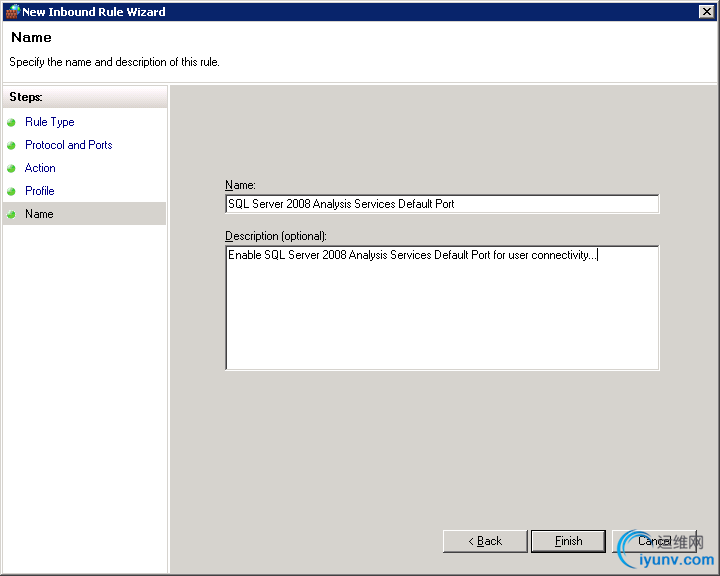The width and height of the screenshot is (720, 576).
Task: Click the green bullet beside Rule Type
Action: click(11, 122)
